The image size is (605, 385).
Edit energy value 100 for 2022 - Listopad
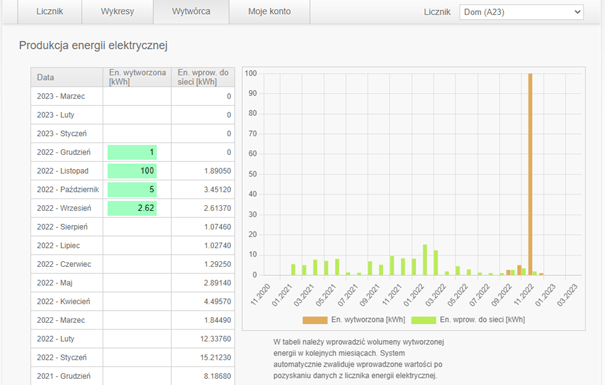click(132, 171)
